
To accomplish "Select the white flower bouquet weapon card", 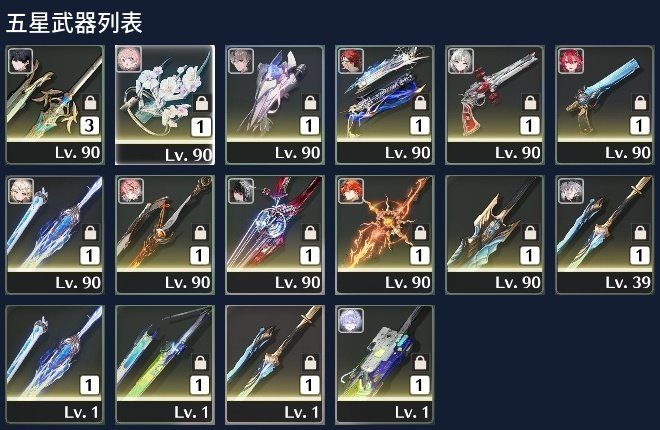I will [165, 105].
